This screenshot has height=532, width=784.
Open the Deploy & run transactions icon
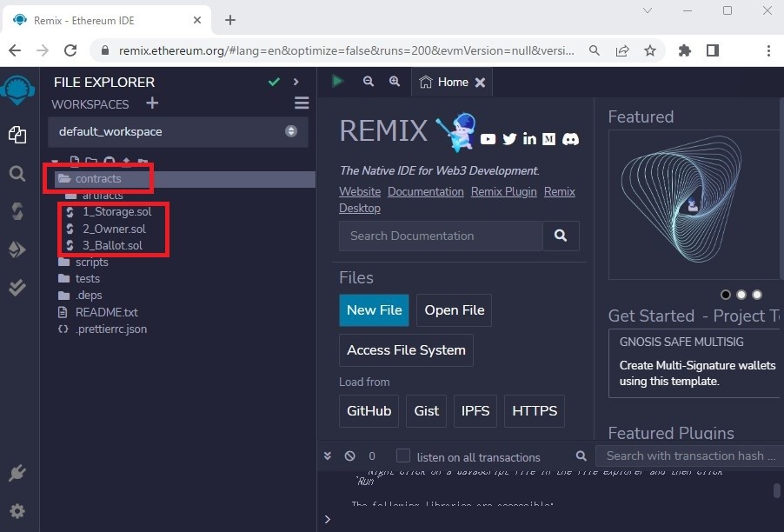pos(17,249)
